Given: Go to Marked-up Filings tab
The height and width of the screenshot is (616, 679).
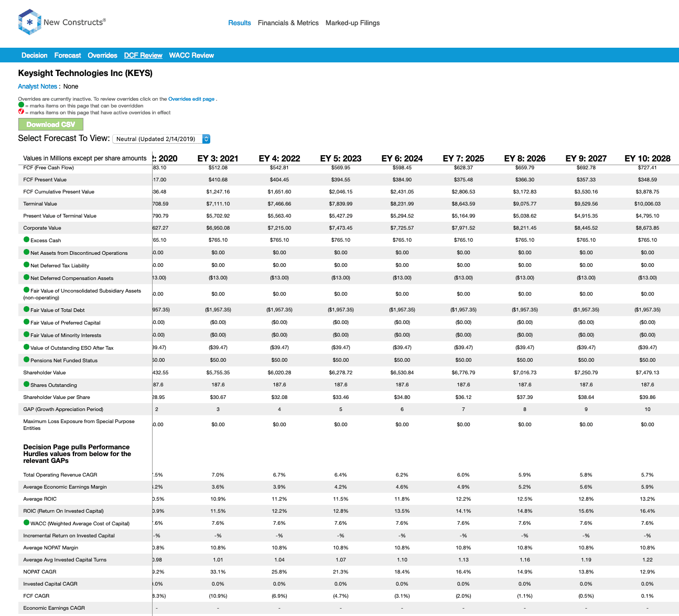Looking at the screenshot, I should (x=352, y=23).
